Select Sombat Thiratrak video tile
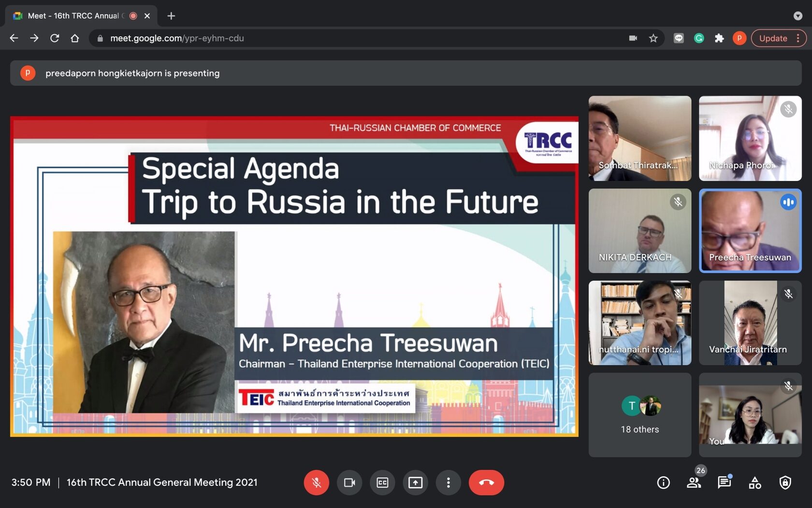Viewport: 812px width, 508px height. click(x=640, y=138)
